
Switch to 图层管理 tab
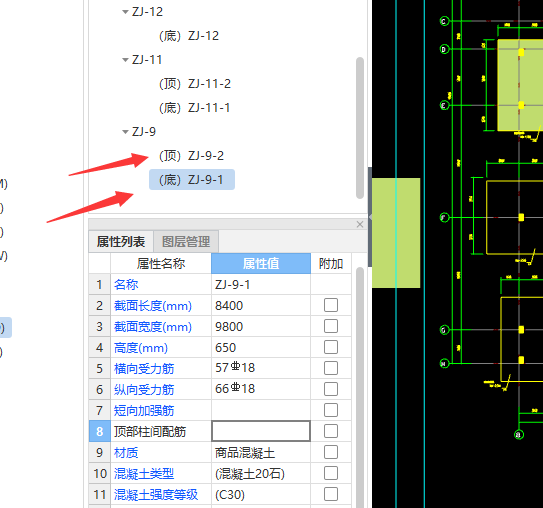[186, 242]
